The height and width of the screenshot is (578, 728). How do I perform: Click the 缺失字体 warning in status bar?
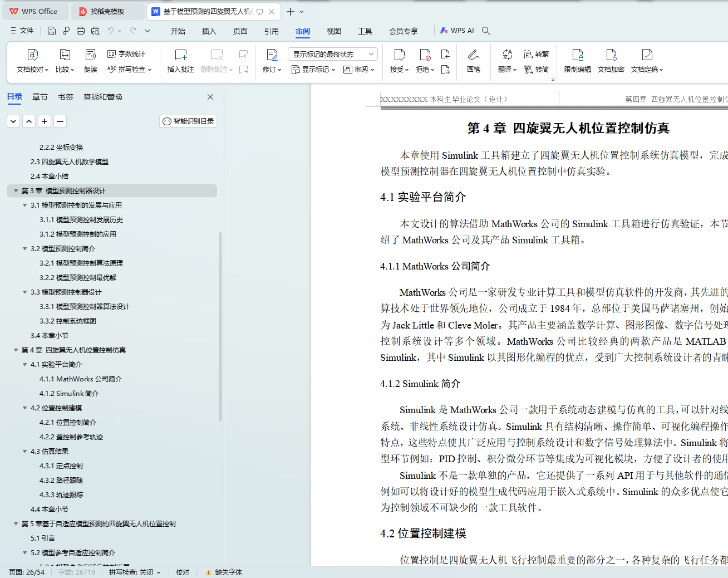[x=224, y=572]
